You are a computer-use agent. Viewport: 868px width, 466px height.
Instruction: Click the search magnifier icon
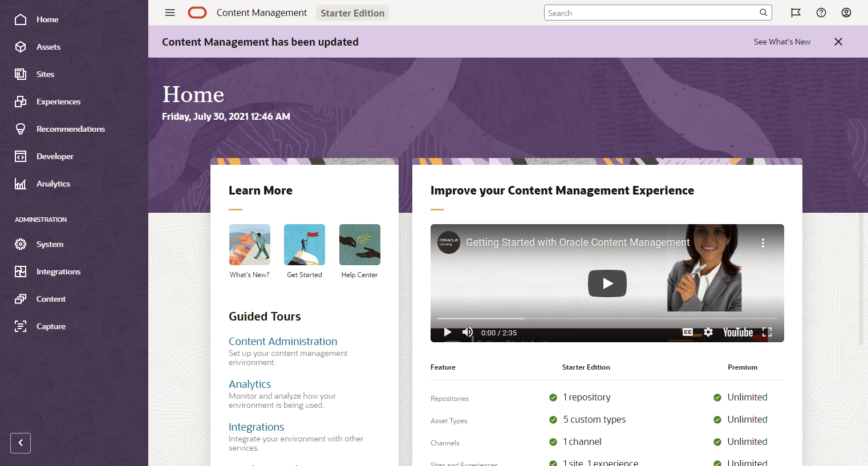pos(764,13)
